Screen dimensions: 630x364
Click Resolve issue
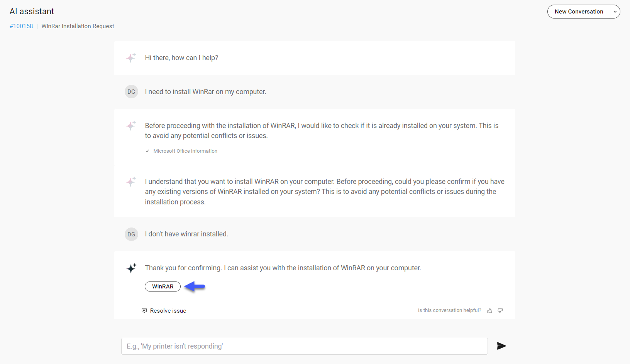click(x=168, y=311)
